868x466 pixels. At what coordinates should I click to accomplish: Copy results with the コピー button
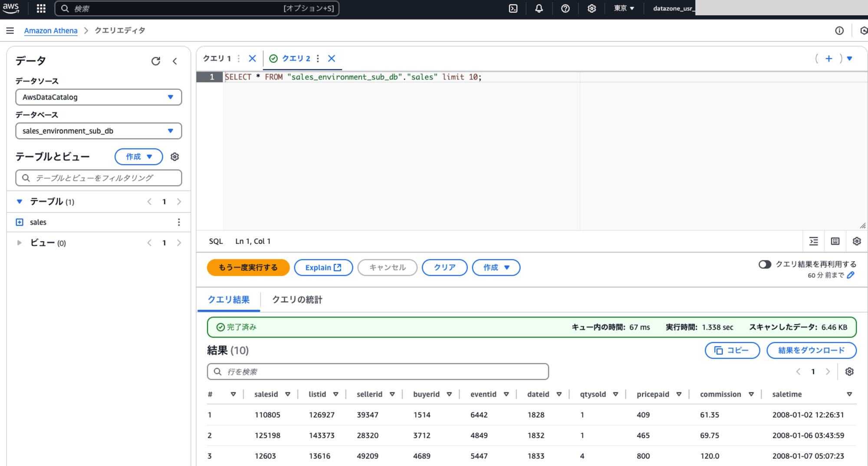point(732,350)
